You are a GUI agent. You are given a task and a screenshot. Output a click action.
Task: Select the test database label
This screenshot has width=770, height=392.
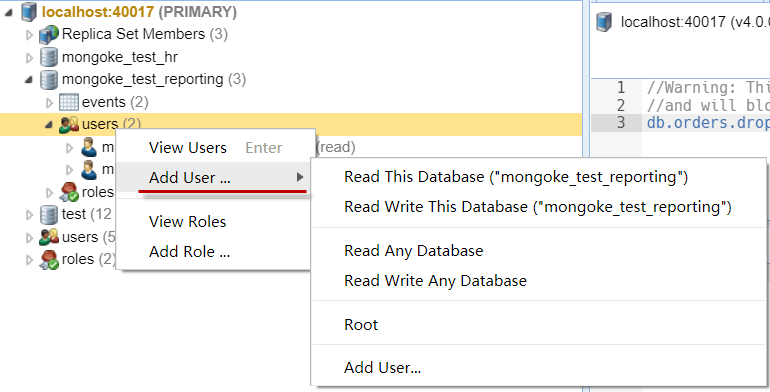(x=86, y=214)
